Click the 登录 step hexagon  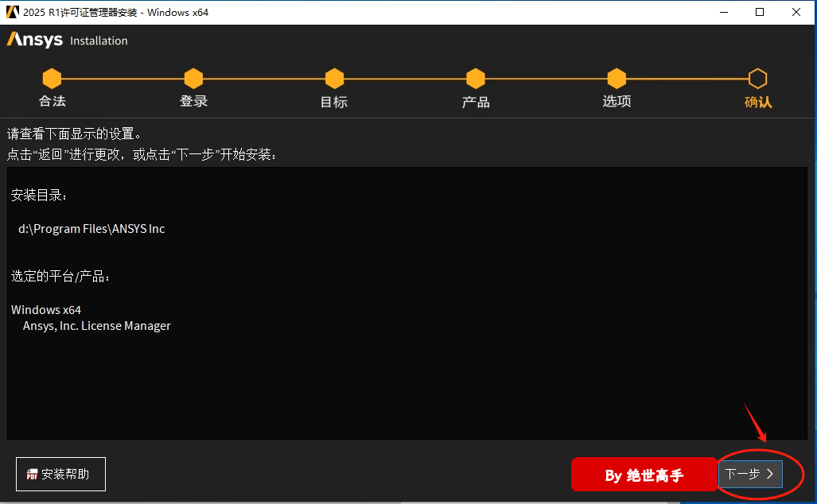point(193,79)
